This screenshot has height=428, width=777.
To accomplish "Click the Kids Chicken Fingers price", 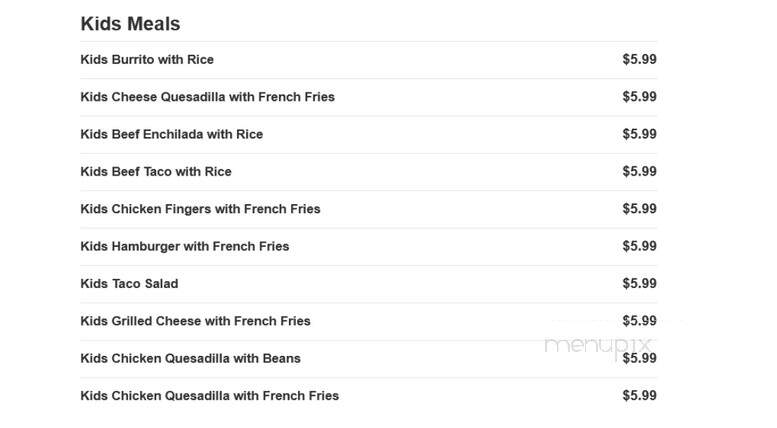I will pyautogui.click(x=639, y=209).
